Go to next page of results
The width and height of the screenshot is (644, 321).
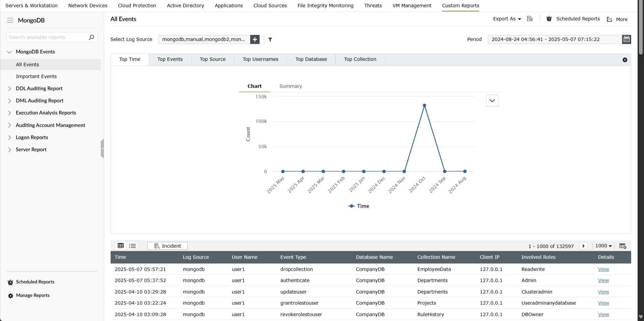[583, 246]
